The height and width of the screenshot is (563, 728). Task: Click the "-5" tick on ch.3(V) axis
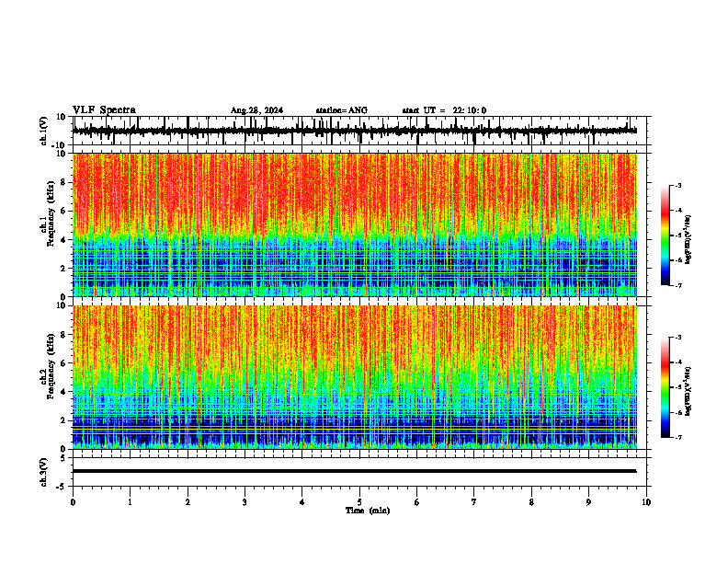pos(62,487)
